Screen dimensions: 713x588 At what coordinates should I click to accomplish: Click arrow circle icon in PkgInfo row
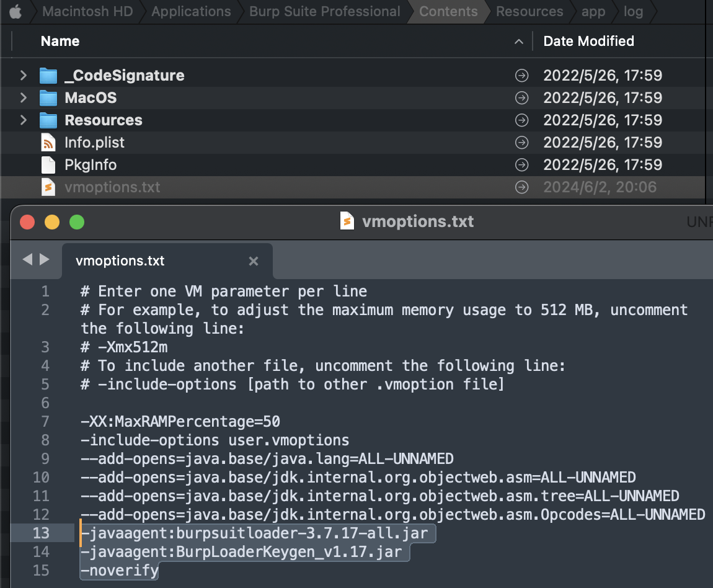click(x=521, y=164)
